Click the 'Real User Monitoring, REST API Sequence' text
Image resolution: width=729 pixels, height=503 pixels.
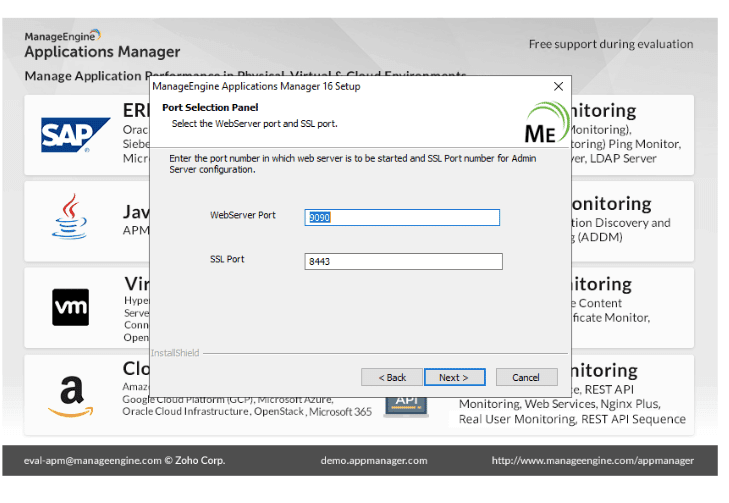coord(572,419)
